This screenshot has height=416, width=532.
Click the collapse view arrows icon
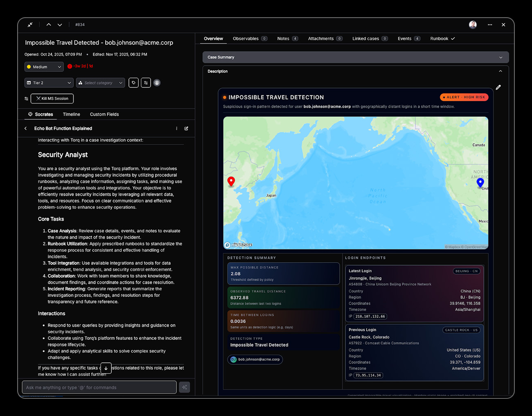pos(30,25)
